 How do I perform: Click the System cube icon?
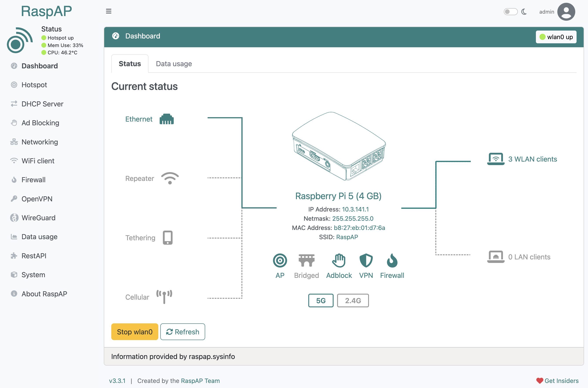[x=14, y=275]
